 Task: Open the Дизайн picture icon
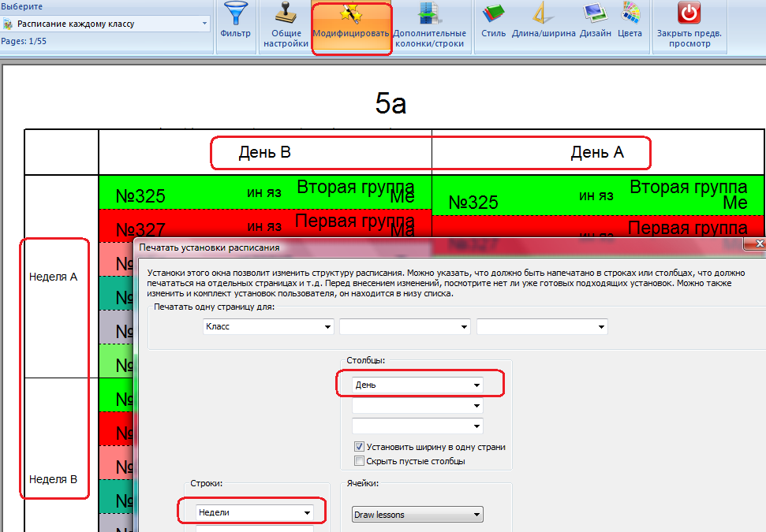pos(594,14)
